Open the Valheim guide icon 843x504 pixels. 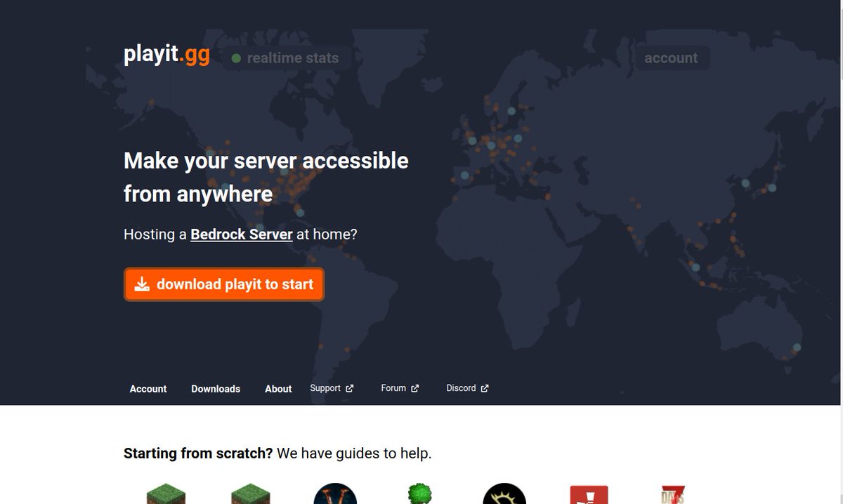tap(335, 493)
